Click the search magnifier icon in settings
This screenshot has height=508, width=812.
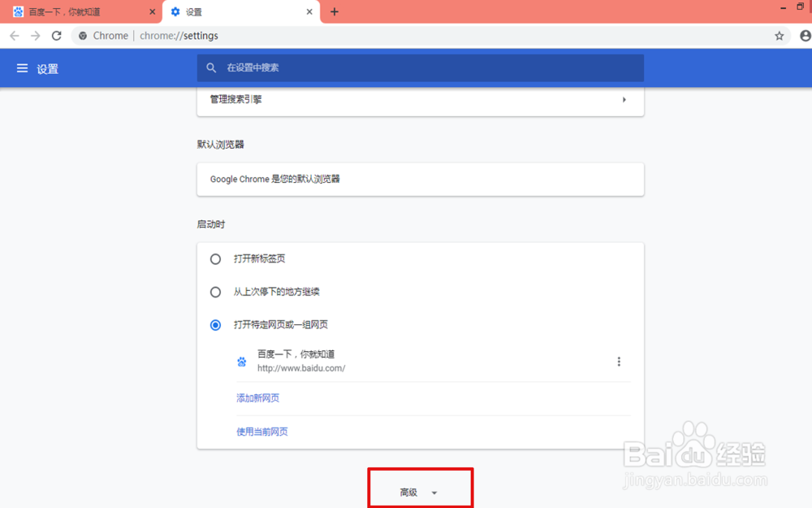(211, 68)
